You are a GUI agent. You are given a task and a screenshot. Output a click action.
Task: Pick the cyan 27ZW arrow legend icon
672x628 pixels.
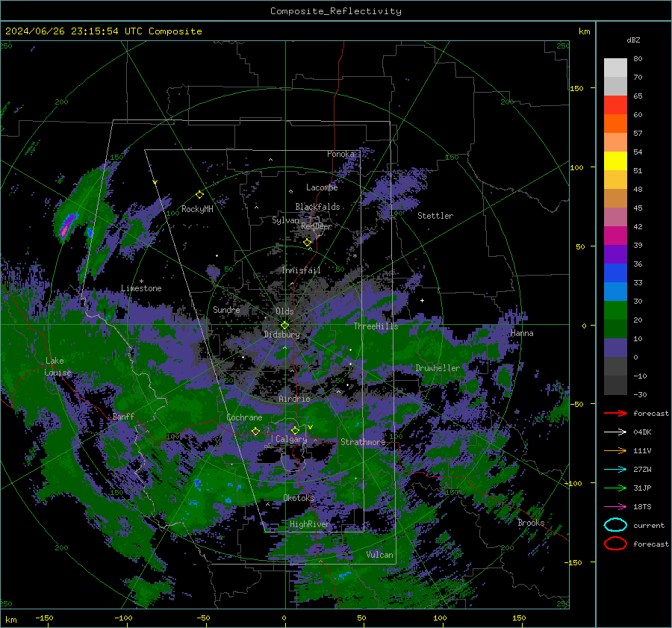(615, 470)
